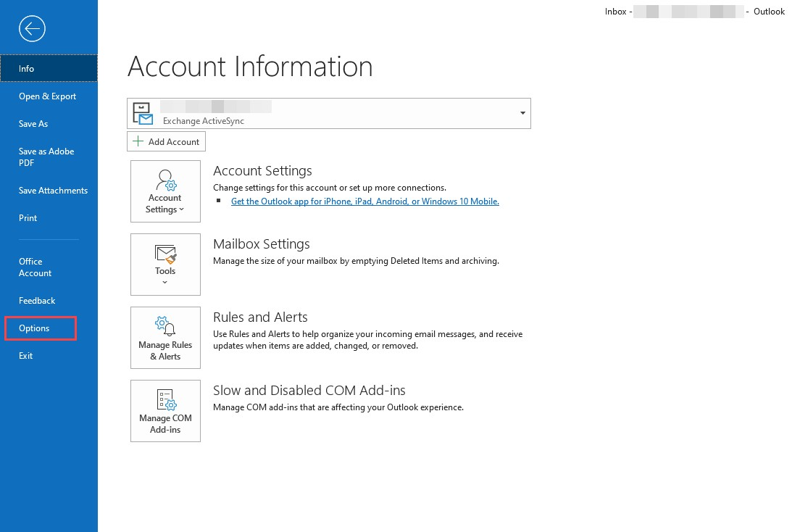
Task: Click the Tools envelope-broom icon
Action: (x=165, y=254)
